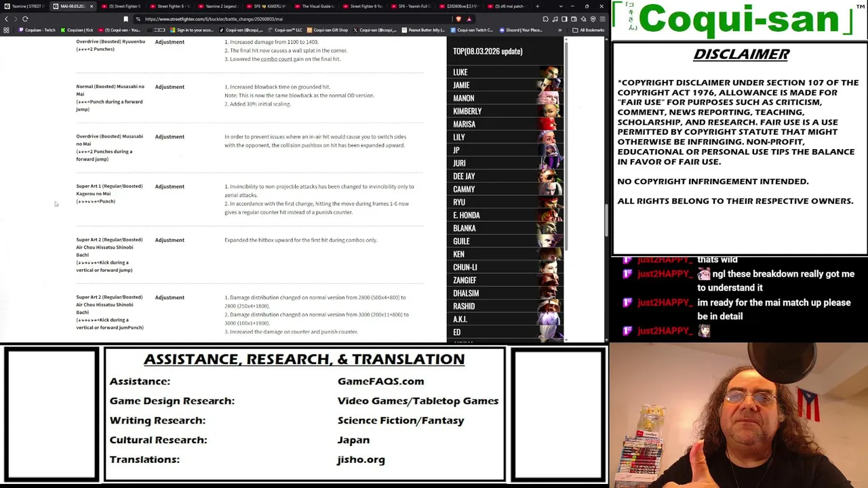Select A.K.I. in the character list
The height and width of the screenshot is (488, 868).
coord(505,319)
